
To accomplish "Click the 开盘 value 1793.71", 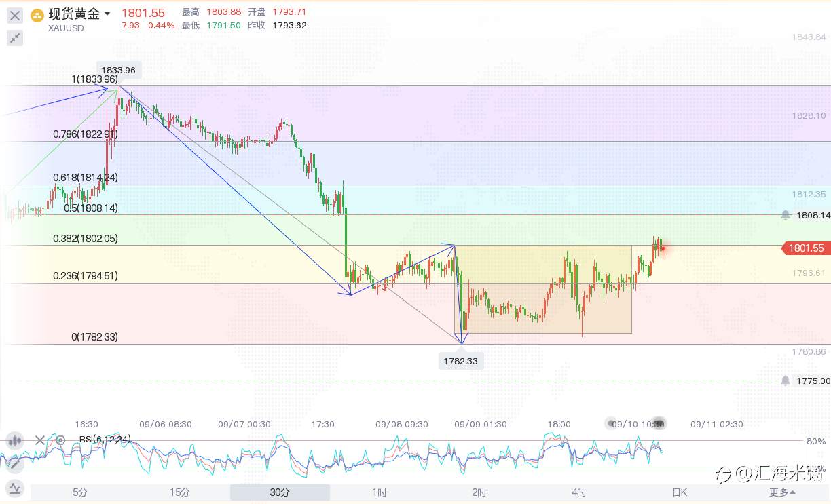I will point(289,12).
